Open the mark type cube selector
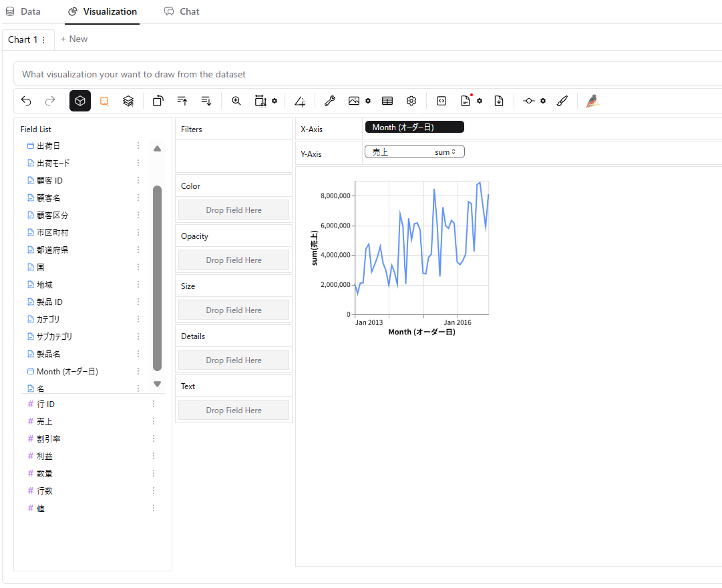 pos(79,100)
